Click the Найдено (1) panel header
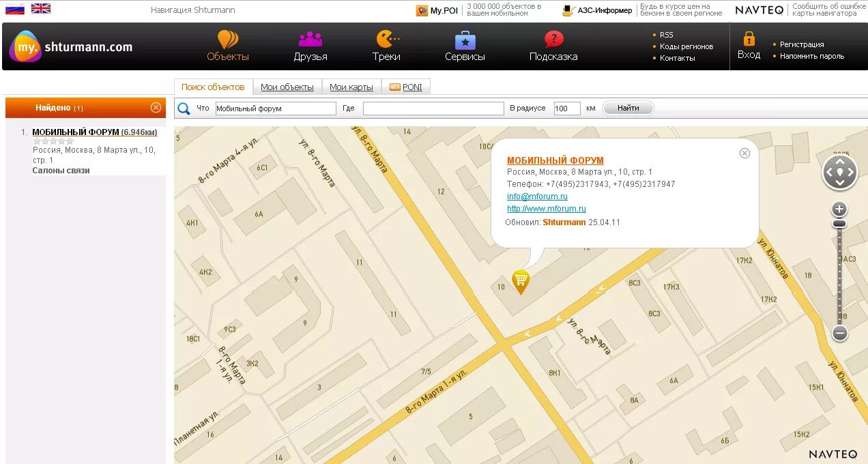This screenshot has width=868, height=464. 85,108
